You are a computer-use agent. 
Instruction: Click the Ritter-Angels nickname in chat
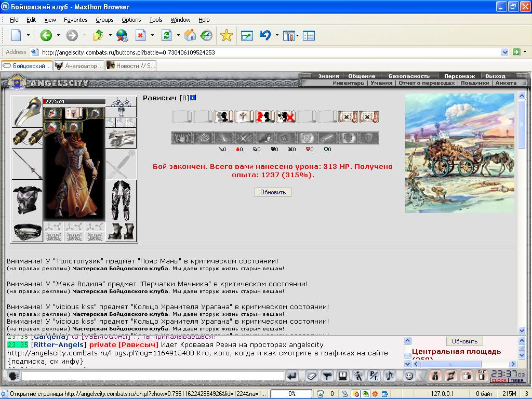[58, 345]
